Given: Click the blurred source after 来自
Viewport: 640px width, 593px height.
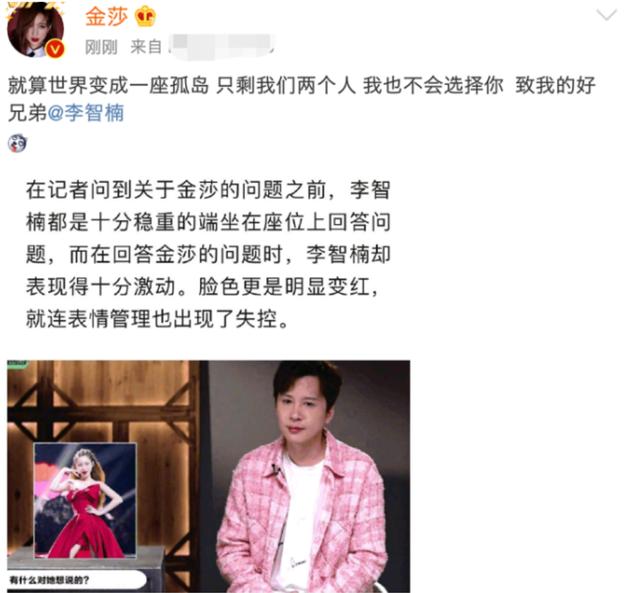Looking at the screenshot, I should (x=221, y=47).
